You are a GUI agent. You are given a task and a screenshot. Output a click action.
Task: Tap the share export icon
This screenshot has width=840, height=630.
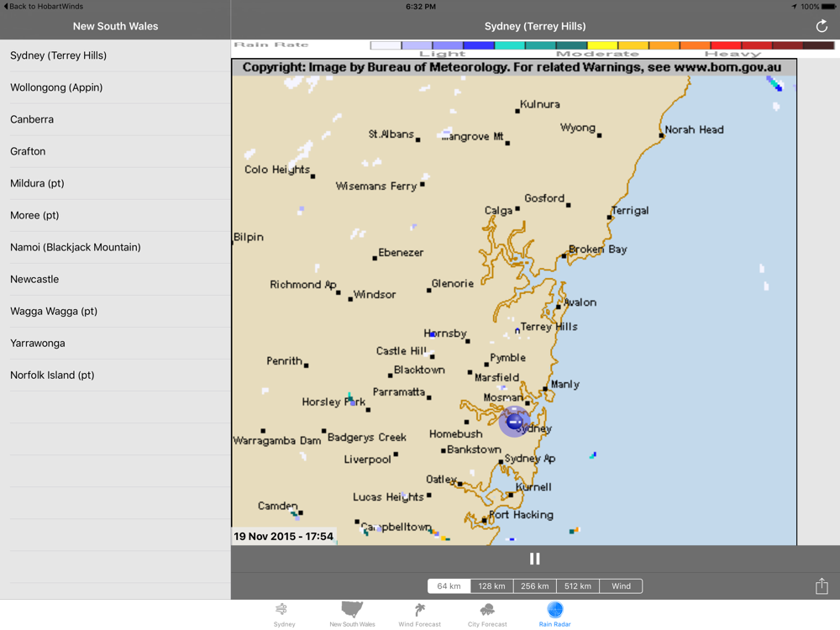coord(822,585)
